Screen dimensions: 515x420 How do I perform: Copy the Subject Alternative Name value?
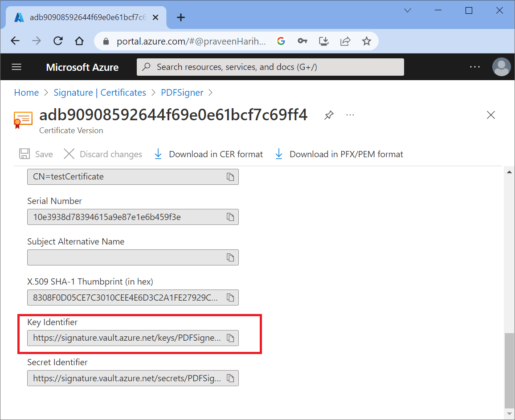tap(230, 257)
